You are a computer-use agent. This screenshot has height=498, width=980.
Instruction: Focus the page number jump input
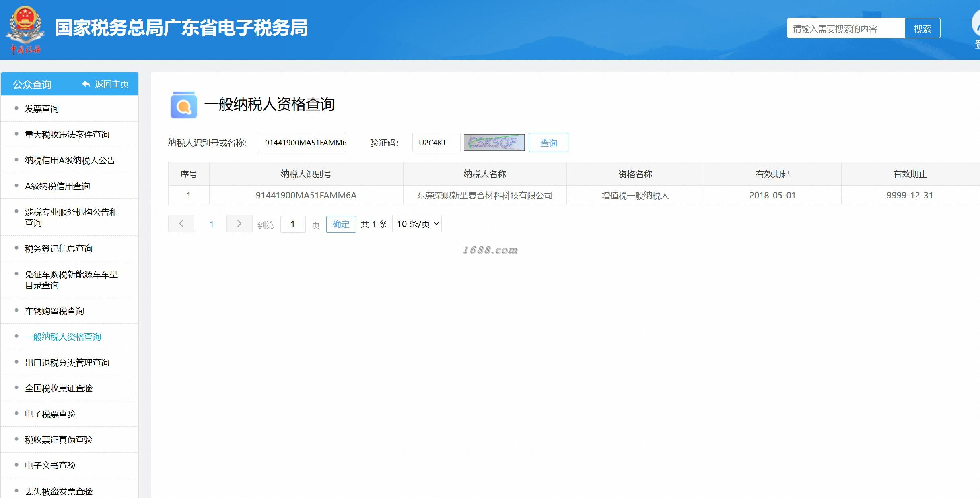[293, 224]
